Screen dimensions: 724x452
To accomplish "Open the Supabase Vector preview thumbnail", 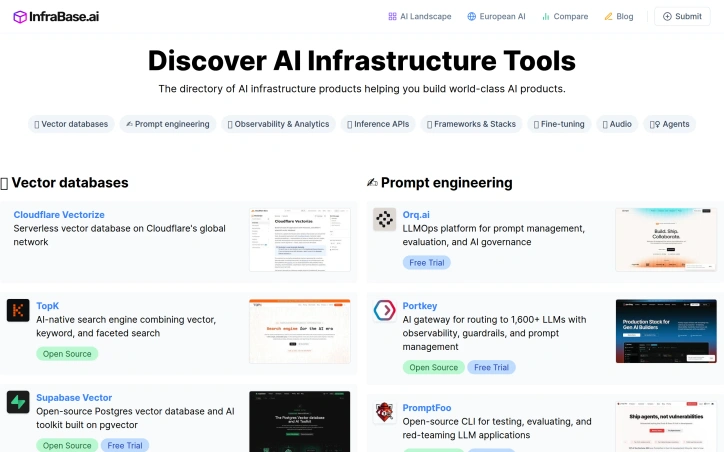I will (300, 422).
